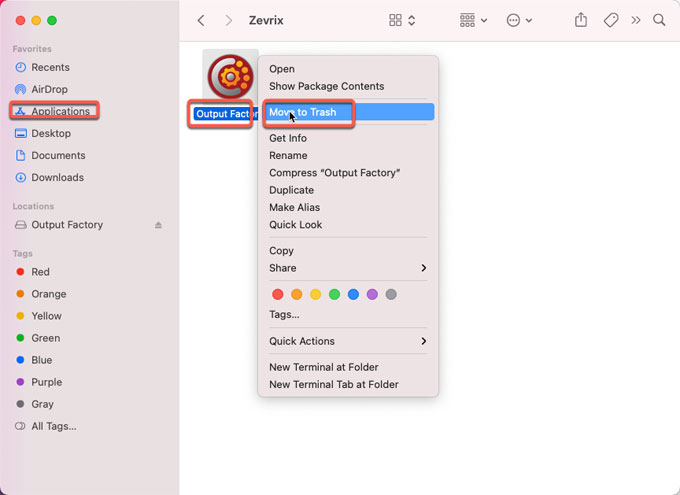Open the search magnifier in toolbar
This screenshot has width=680, height=495.
coord(659,20)
